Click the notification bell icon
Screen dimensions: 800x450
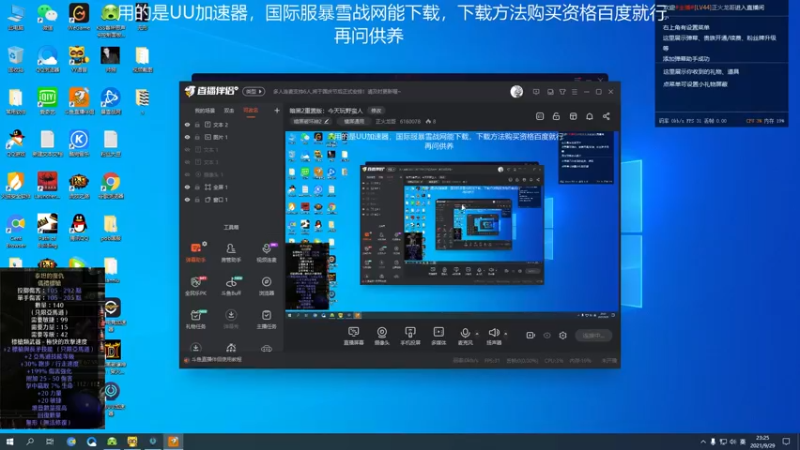click(589, 116)
